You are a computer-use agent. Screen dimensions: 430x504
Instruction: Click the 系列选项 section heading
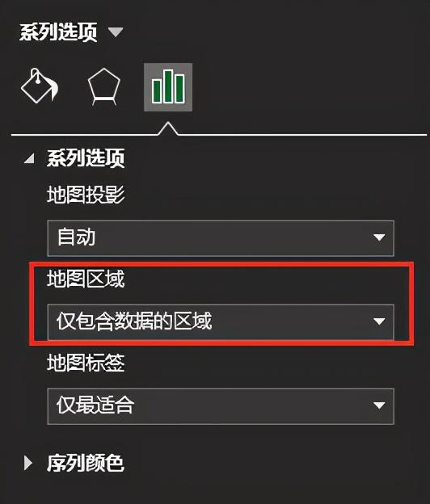click(x=86, y=158)
